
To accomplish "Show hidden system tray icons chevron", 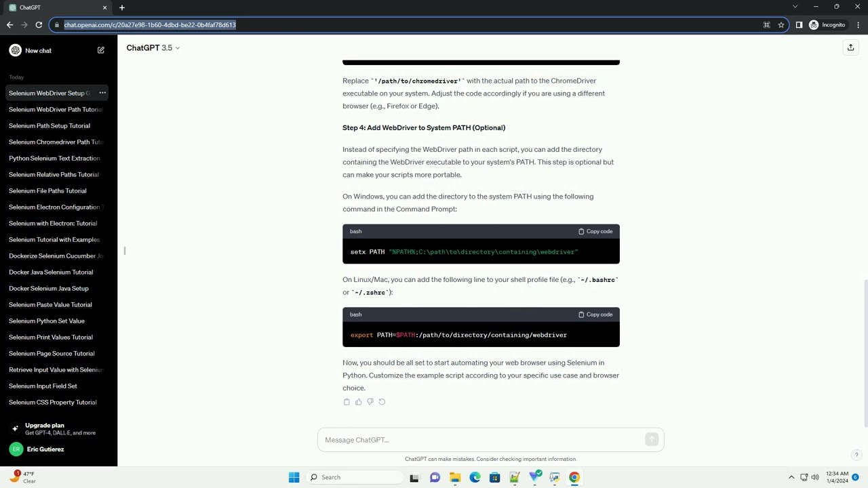I will coord(791,477).
